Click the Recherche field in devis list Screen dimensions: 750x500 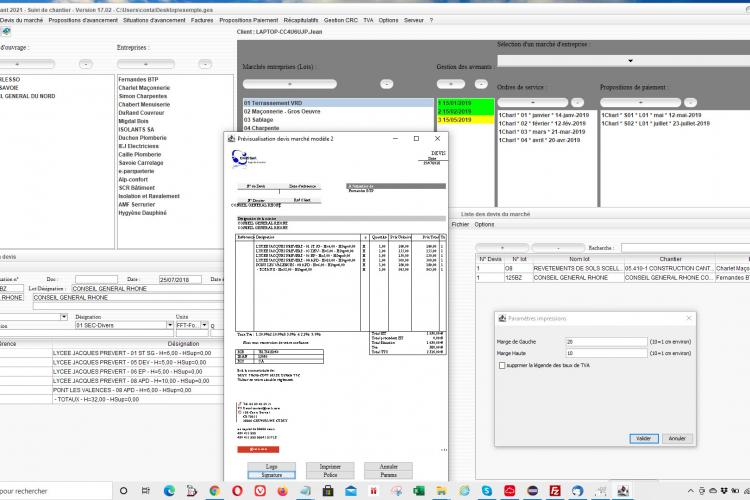pos(685,248)
